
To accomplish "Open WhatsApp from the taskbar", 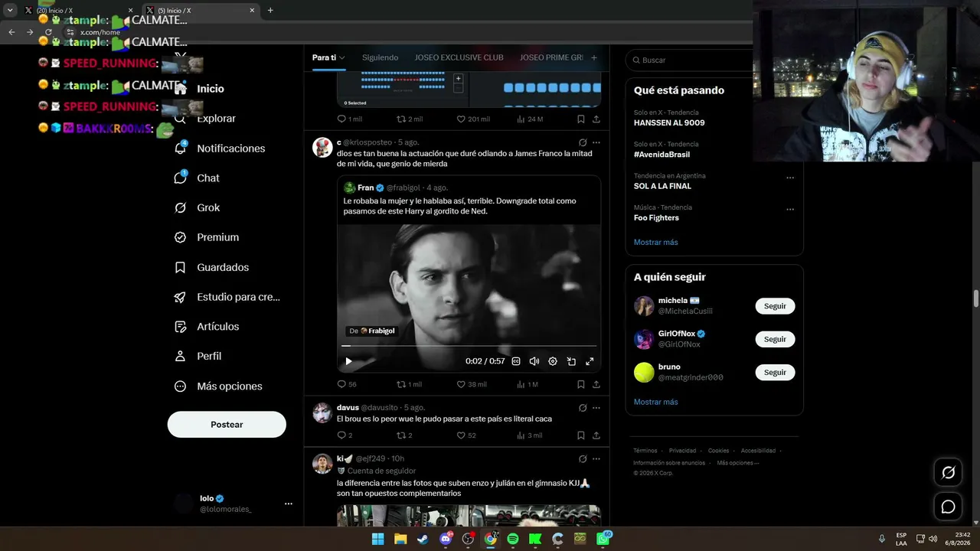I will point(603,539).
